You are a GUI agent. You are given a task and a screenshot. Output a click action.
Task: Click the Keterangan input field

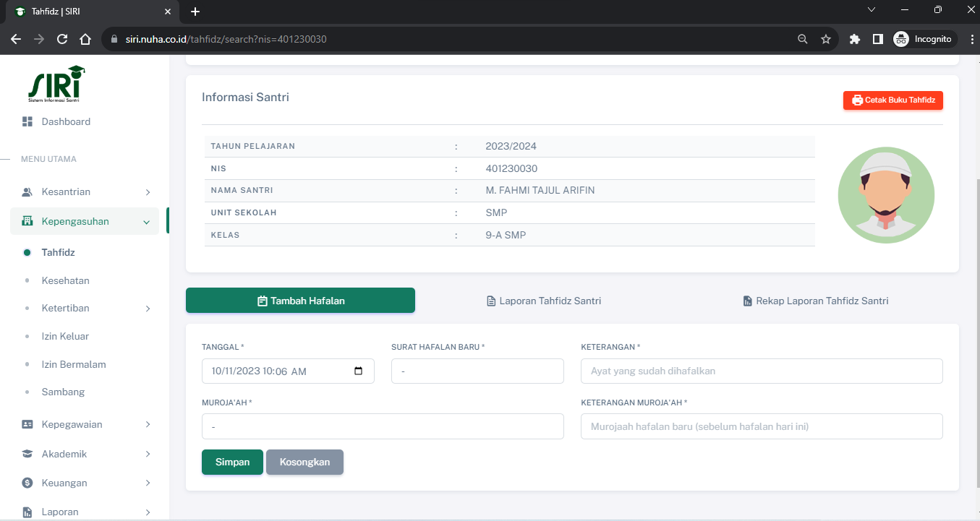click(761, 371)
